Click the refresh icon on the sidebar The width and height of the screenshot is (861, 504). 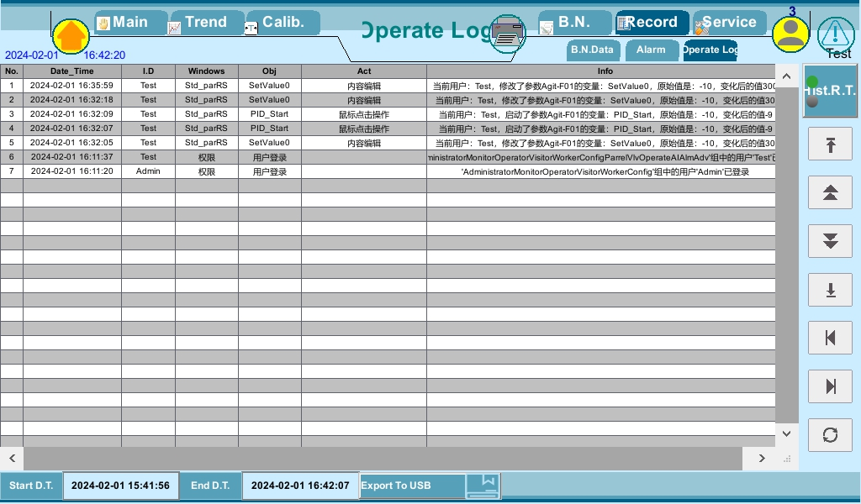click(x=830, y=435)
